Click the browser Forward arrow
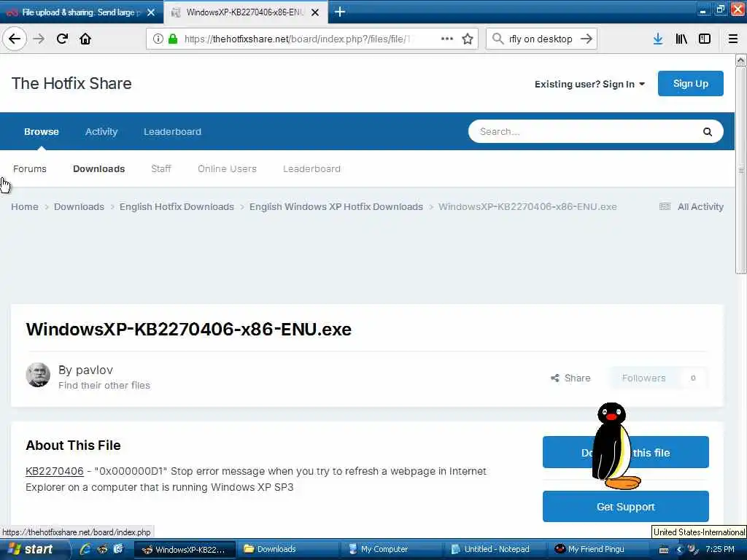Image resolution: width=747 pixels, height=560 pixels. click(x=39, y=39)
